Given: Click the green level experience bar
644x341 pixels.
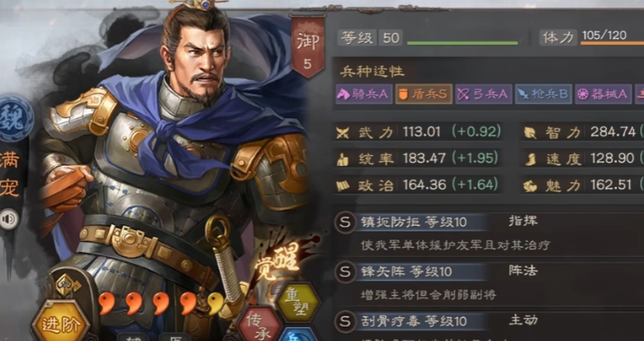Looking at the screenshot, I should pyautogui.click(x=462, y=43).
